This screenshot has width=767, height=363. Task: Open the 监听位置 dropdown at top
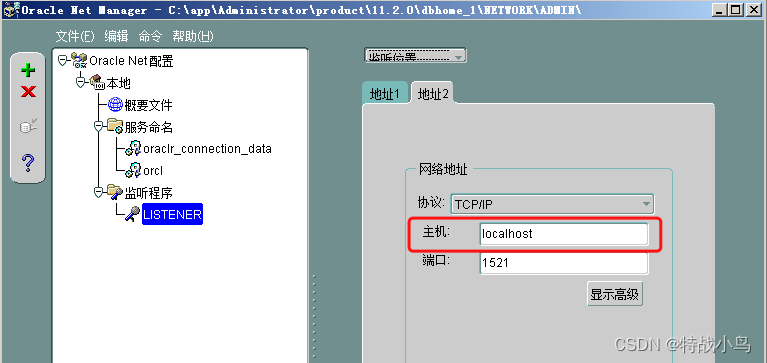[x=415, y=56]
